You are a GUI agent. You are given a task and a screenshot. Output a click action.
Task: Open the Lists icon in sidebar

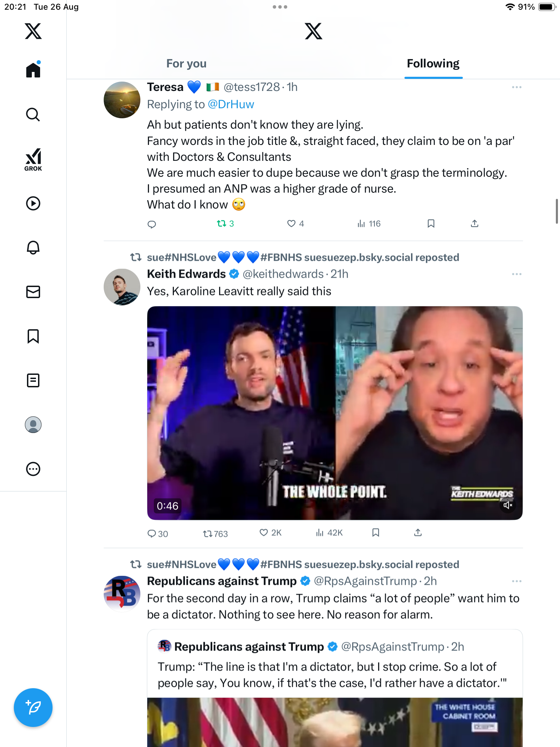click(33, 380)
